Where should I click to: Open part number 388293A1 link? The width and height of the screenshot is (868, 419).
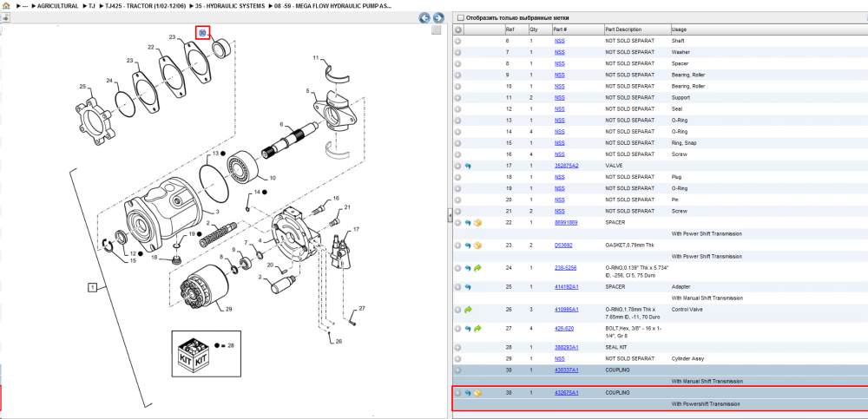(x=566, y=348)
